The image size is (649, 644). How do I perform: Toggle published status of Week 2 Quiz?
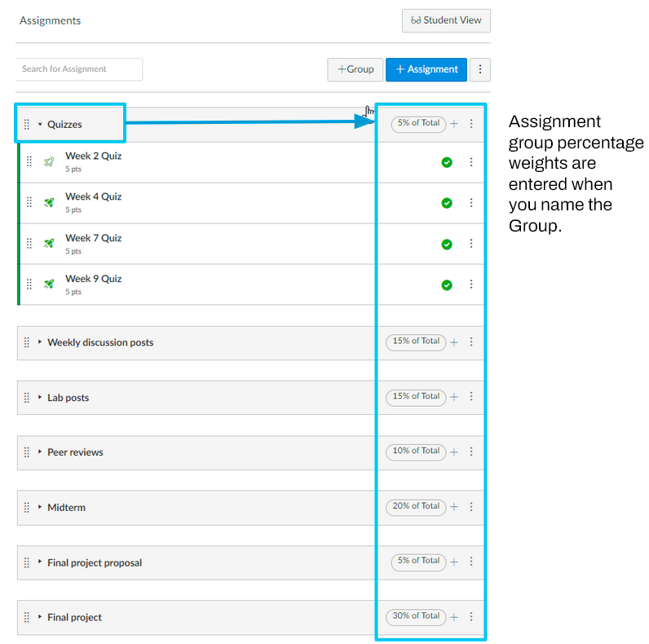click(x=447, y=162)
